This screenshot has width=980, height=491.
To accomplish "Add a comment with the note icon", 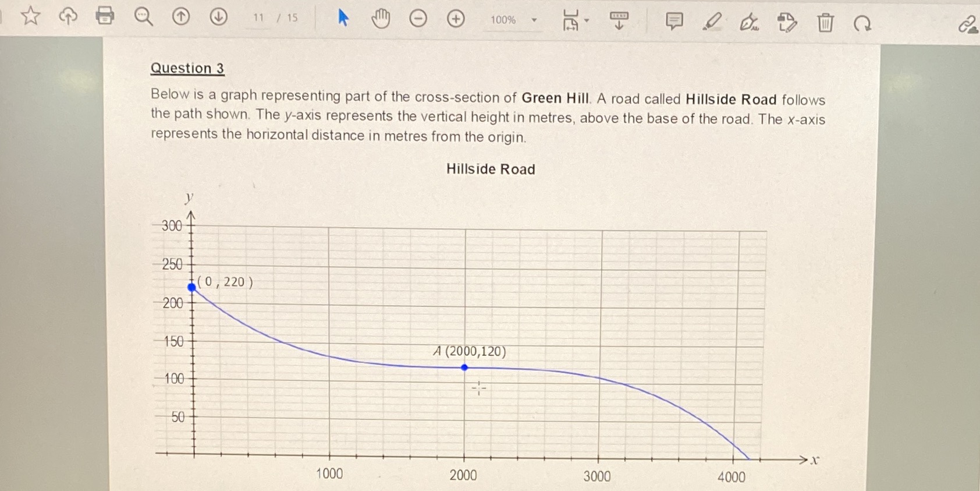I will (674, 22).
